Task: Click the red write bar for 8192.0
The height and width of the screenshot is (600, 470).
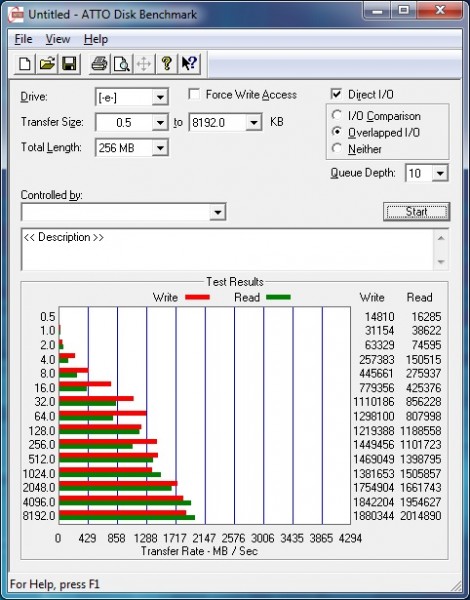Action: click(x=122, y=513)
